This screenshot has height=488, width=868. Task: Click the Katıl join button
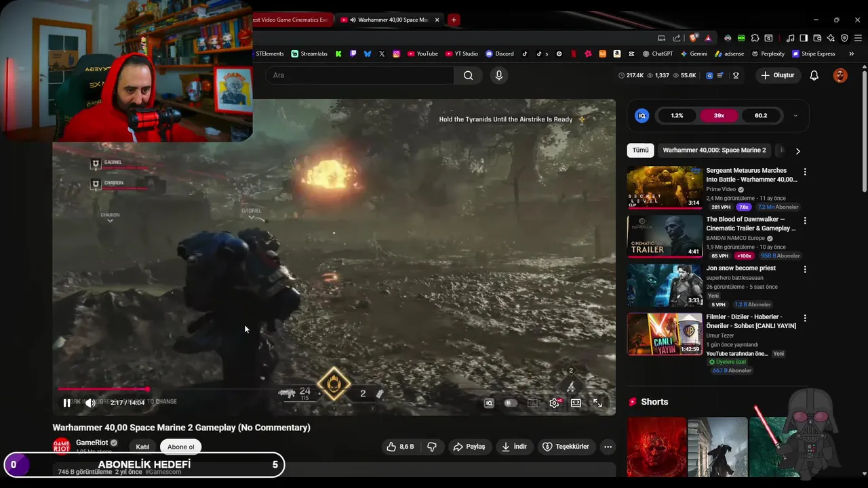(x=142, y=447)
